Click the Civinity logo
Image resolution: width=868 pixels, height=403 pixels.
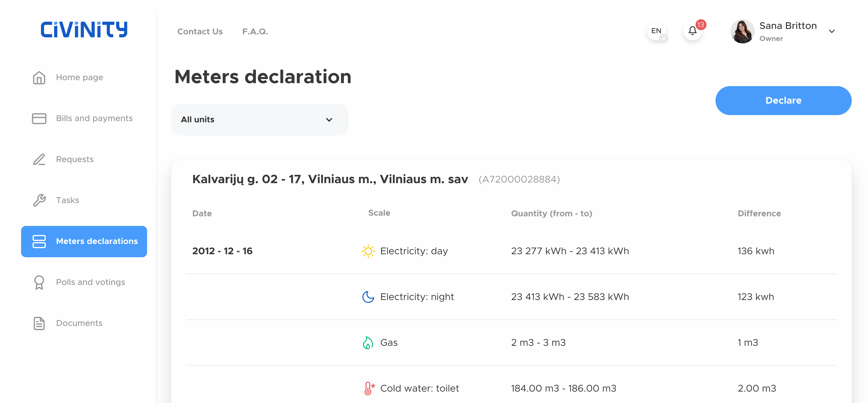pos(84,30)
